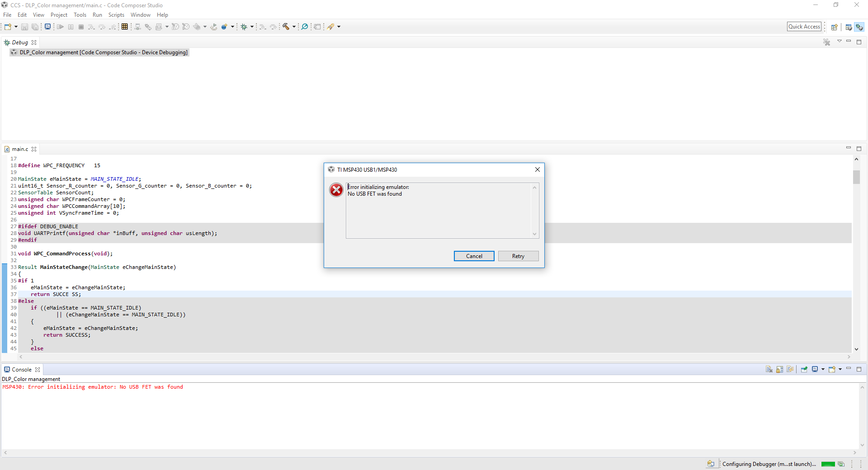
Task: Click the Toggle Mark Occurrences icon
Action: tap(317, 27)
